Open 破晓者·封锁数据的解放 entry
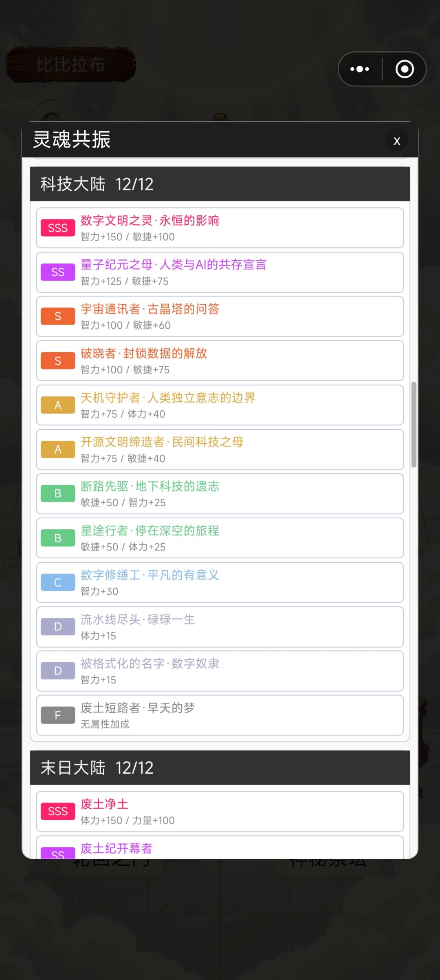The height and width of the screenshot is (980, 440). tap(220, 361)
